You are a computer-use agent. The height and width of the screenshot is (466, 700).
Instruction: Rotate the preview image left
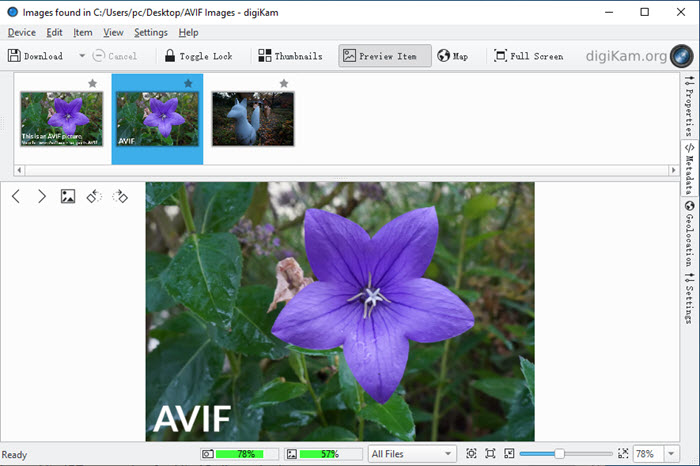click(94, 196)
